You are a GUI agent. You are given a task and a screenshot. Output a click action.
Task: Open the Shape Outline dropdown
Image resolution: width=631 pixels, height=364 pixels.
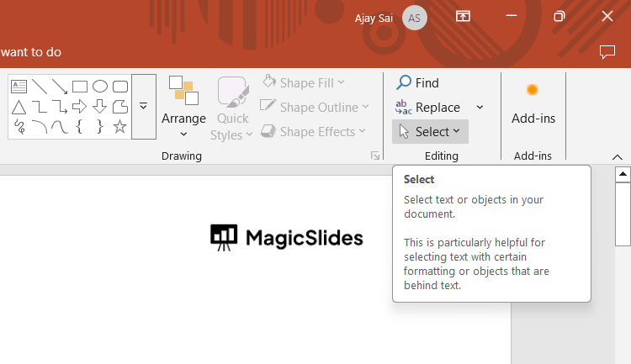point(315,107)
